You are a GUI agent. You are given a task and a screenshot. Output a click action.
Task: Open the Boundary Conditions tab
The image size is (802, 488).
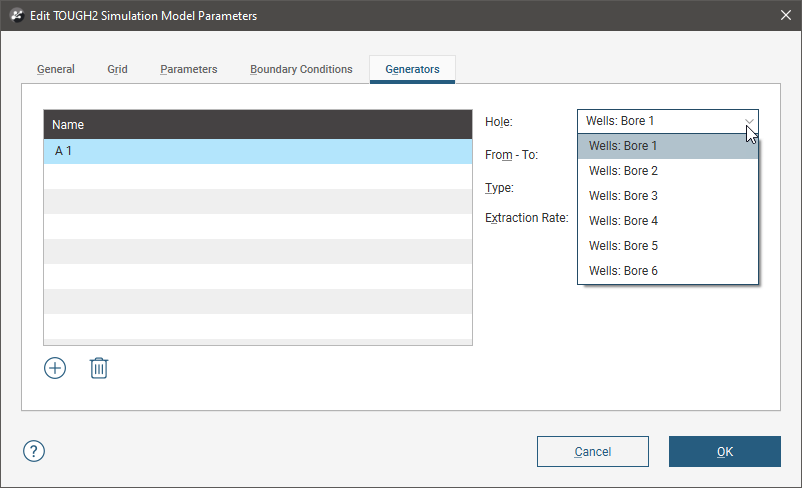pos(301,70)
